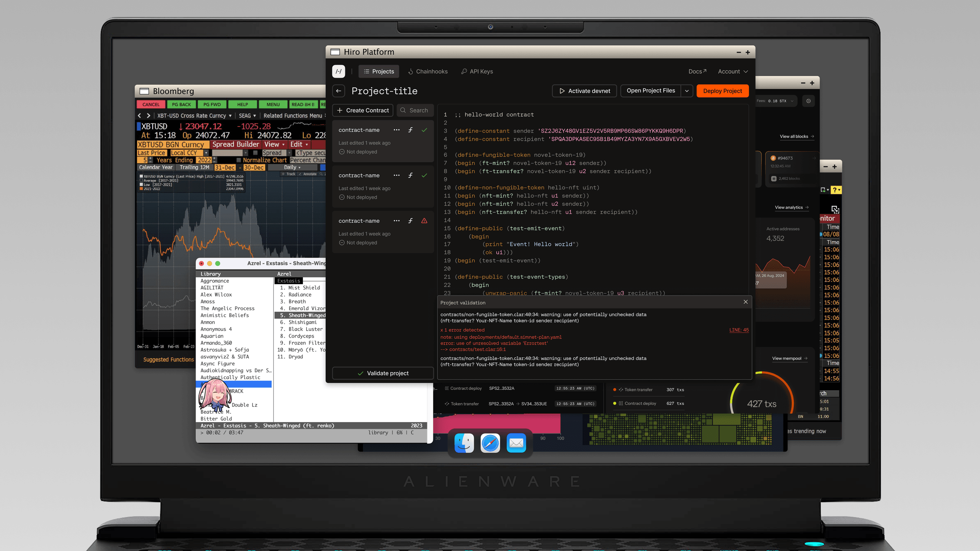This screenshot has width=980, height=551.
Task: Click the Validate project button
Action: coord(383,373)
